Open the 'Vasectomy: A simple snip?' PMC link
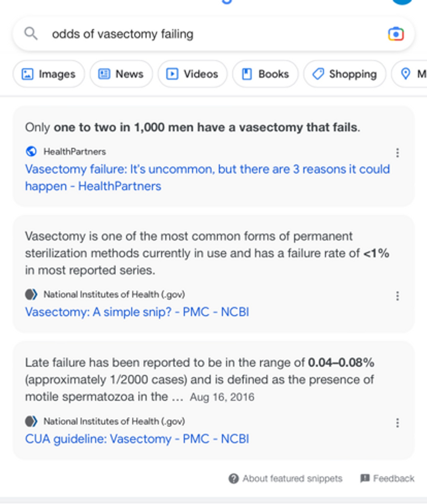Image resolution: width=427 pixels, height=504 pixels. point(137,312)
